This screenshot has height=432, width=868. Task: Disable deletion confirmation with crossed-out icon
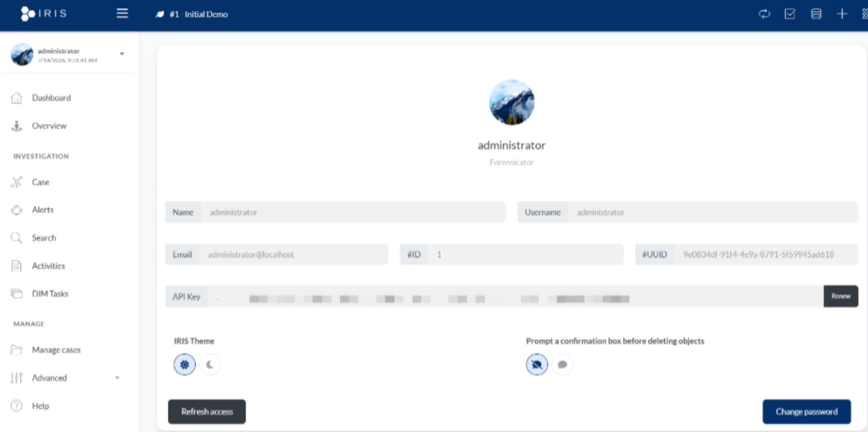pyautogui.click(x=537, y=365)
